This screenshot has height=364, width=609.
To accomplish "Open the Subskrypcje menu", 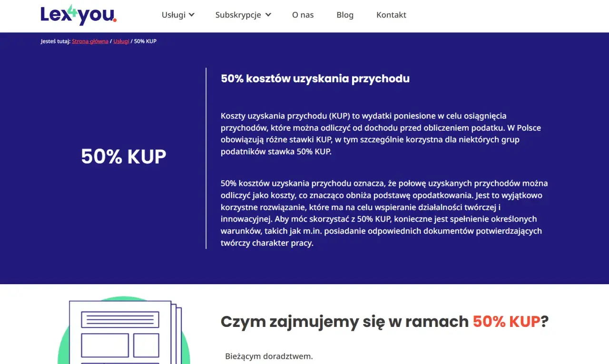I will coord(238,15).
